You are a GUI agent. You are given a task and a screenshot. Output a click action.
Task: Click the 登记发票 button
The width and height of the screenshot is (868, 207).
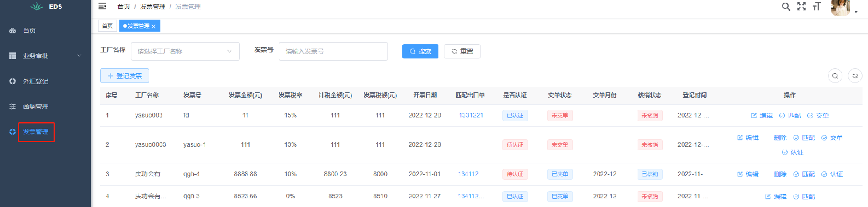[x=124, y=76]
